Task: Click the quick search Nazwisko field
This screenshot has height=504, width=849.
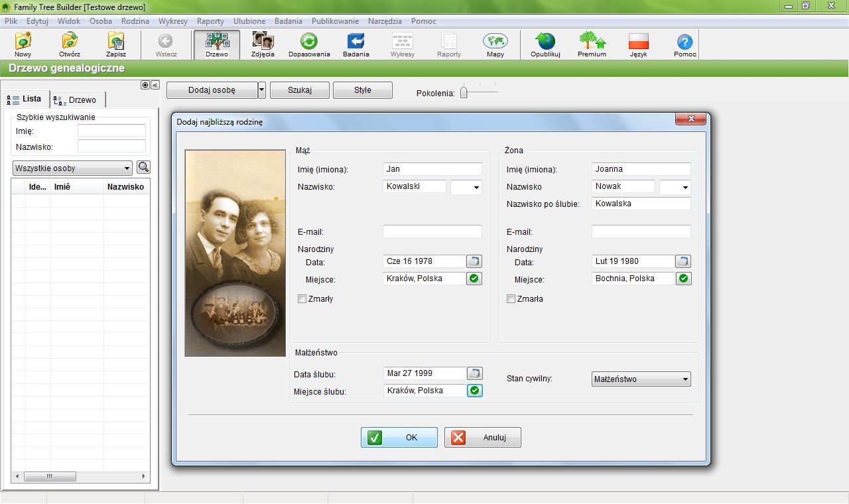Action: [111, 146]
